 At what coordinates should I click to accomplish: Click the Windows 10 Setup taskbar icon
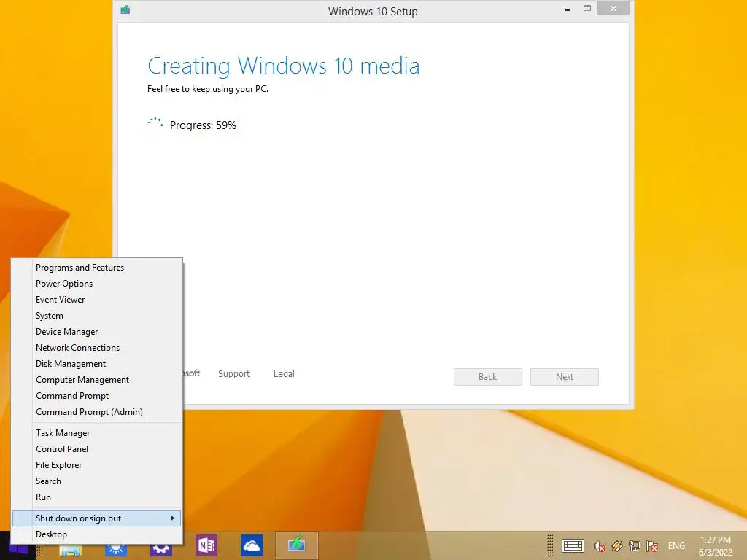296,545
